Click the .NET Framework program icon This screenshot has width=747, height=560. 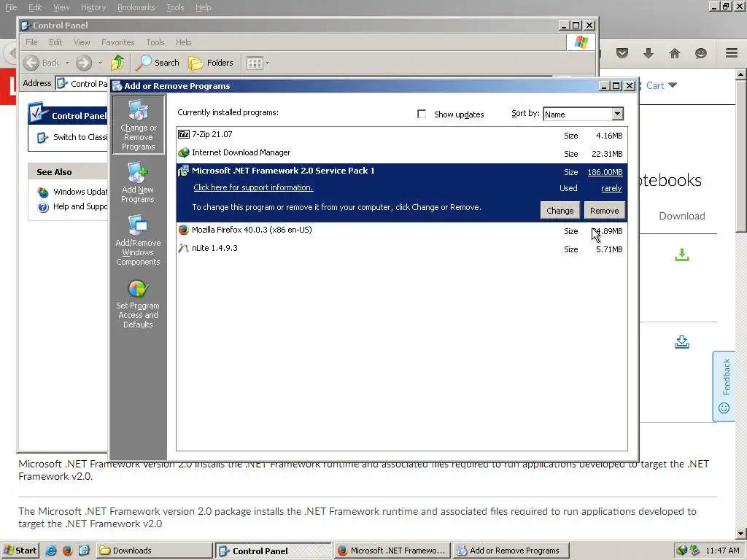183,171
